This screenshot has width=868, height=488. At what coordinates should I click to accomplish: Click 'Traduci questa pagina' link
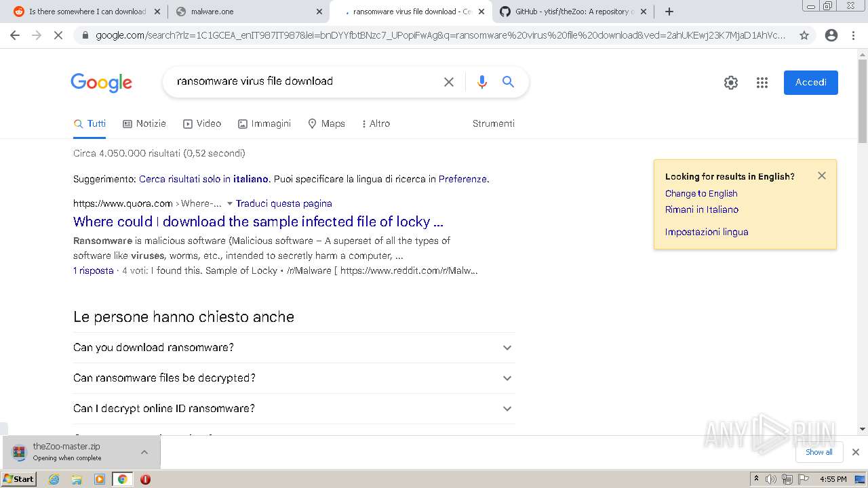(284, 203)
